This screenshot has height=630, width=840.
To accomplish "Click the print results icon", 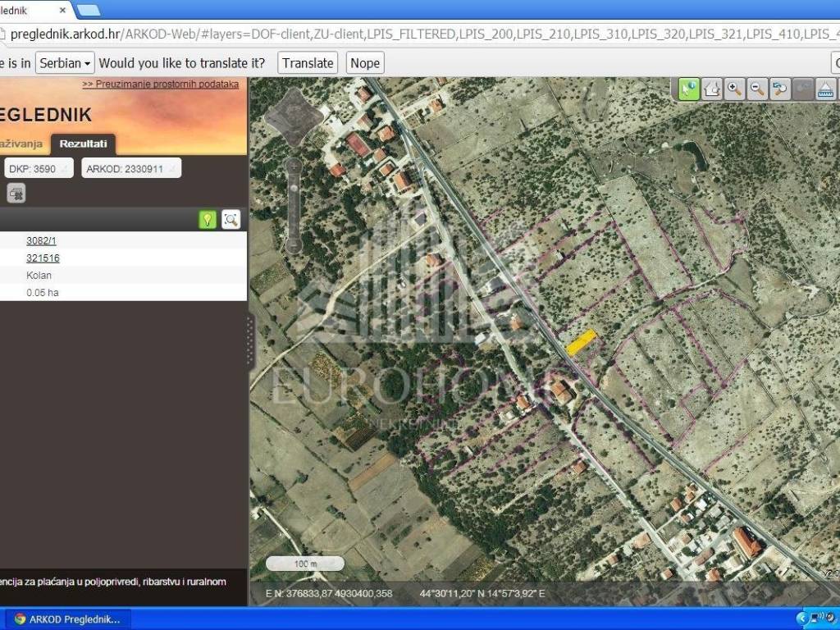I will click(16, 193).
